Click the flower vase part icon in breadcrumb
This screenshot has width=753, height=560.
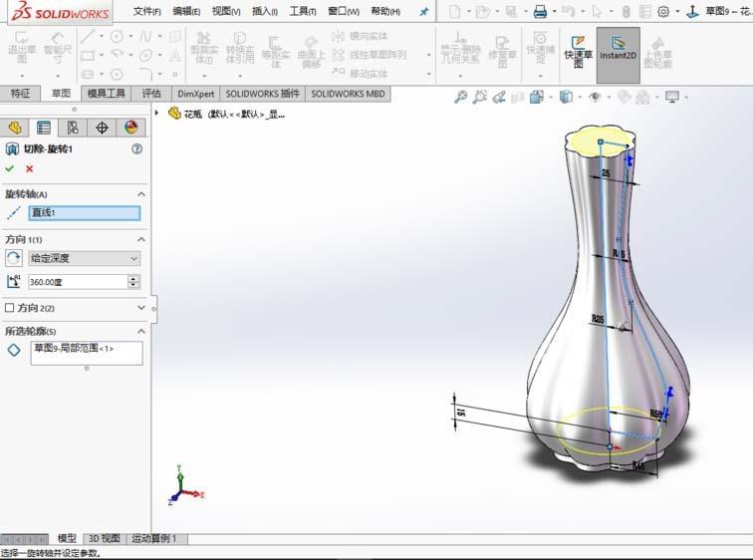[x=174, y=114]
